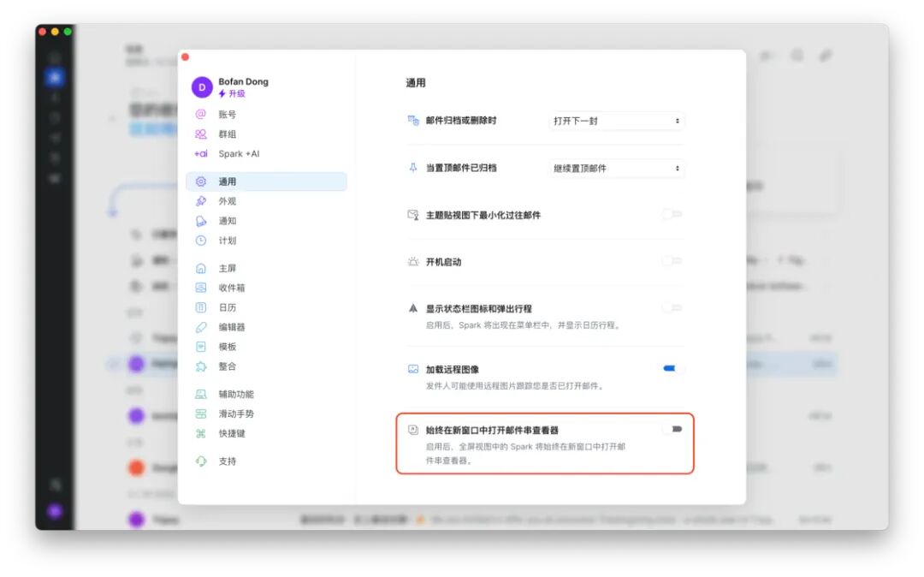924x577 pixels.
Task: Click the Spark +AI icon in sidebar
Action: pos(200,154)
